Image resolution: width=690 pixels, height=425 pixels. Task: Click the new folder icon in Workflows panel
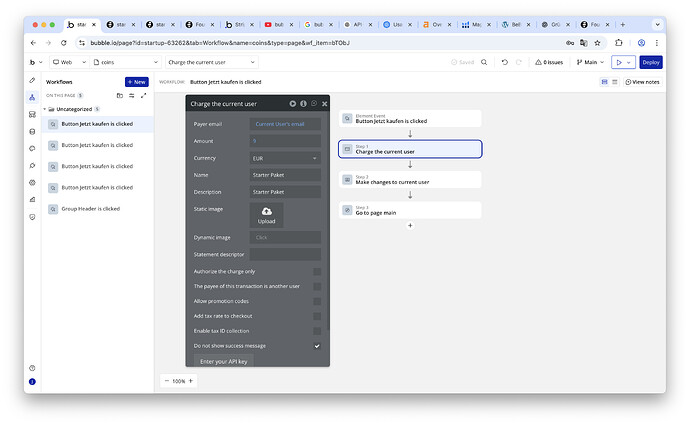coord(120,95)
